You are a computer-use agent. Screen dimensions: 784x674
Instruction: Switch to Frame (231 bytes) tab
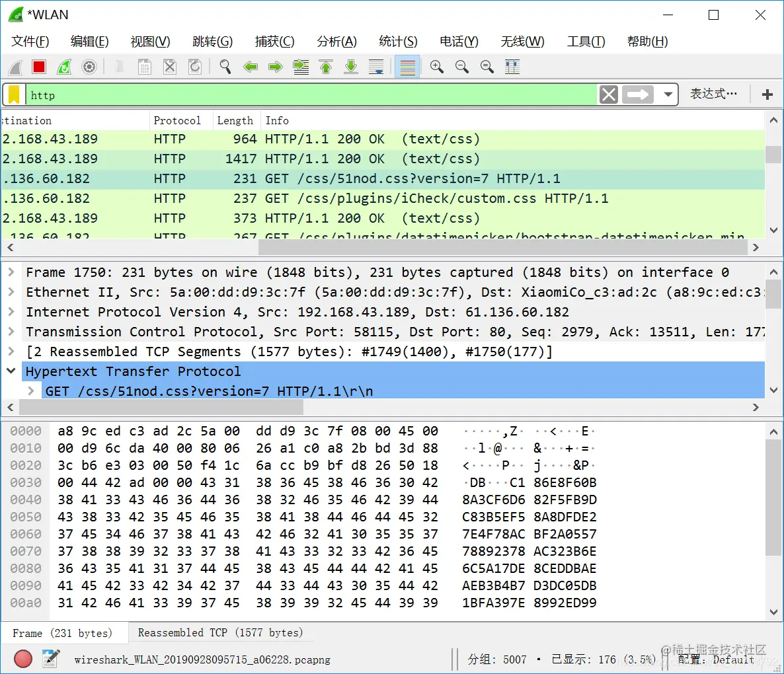pos(63,633)
